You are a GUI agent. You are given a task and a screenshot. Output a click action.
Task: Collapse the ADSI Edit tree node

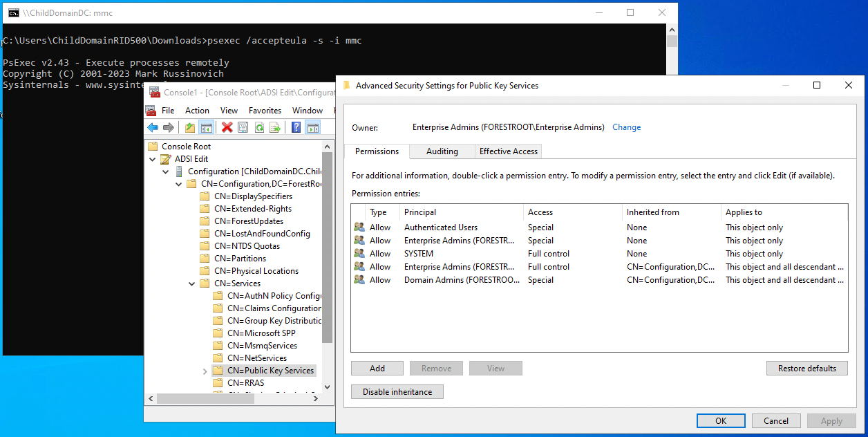coord(153,159)
